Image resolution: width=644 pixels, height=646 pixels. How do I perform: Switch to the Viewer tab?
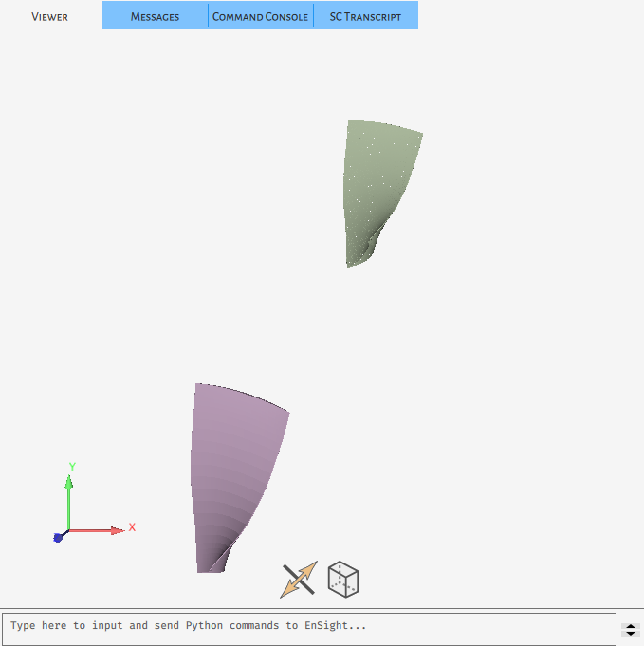(49, 16)
